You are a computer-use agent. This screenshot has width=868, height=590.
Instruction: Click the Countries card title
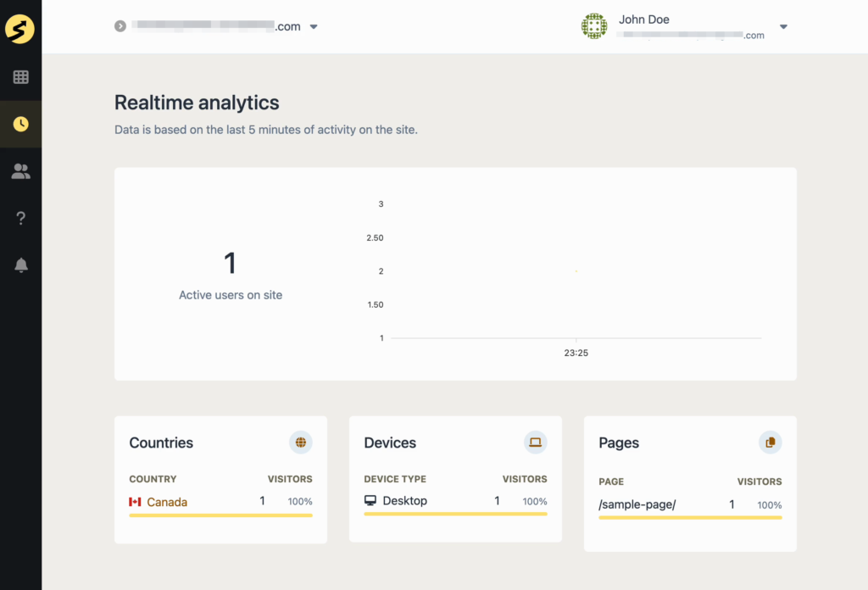161,442
